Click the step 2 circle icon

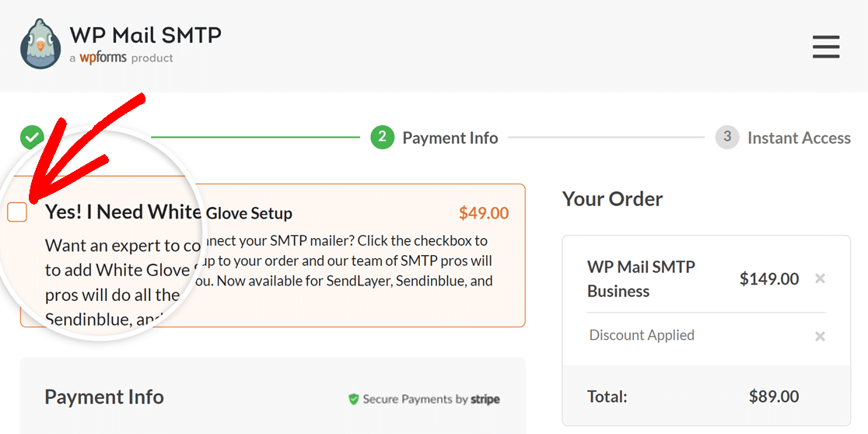click(382, 138)
